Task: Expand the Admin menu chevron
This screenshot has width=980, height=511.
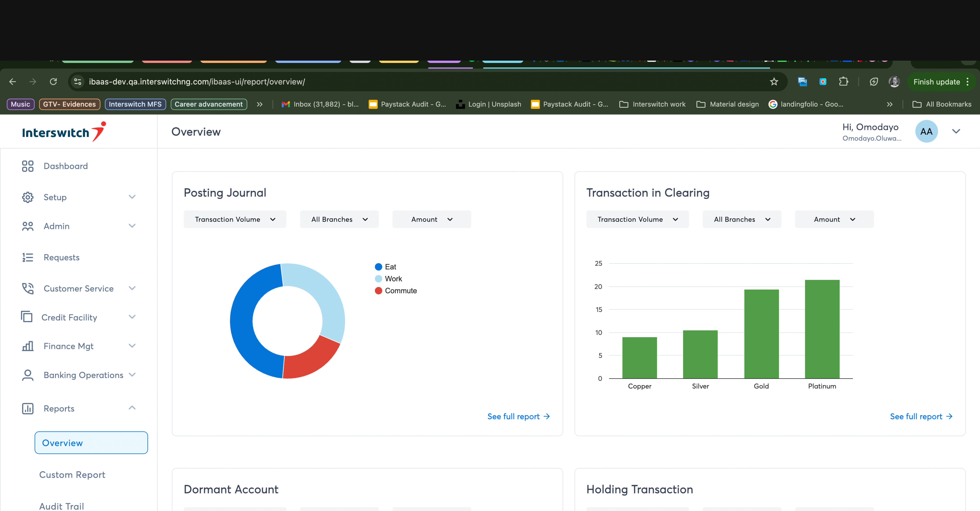Action: click(132, 226)
